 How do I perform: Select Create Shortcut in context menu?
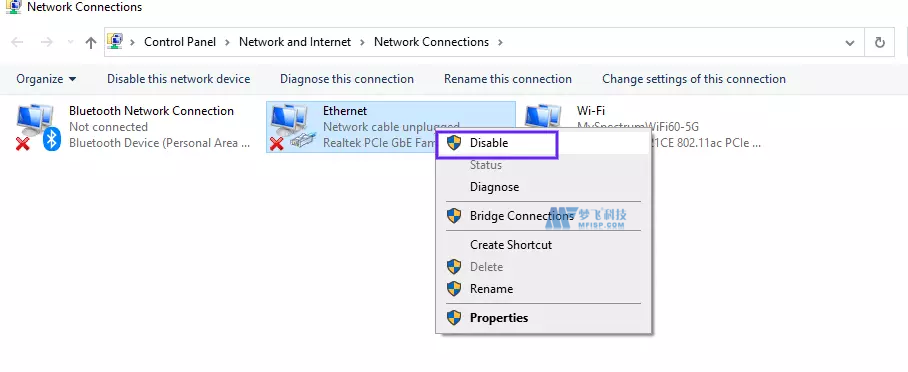511,245
